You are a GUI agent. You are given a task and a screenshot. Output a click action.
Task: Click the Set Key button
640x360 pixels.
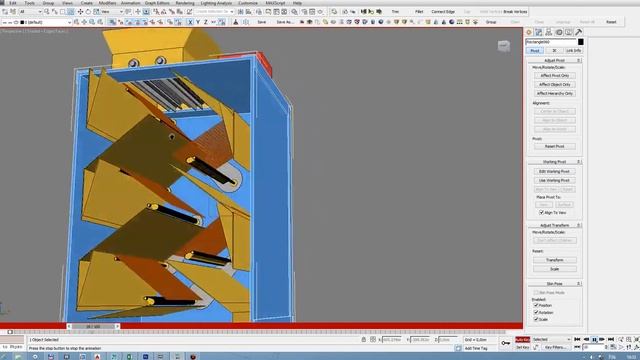[x=522, y=347]
